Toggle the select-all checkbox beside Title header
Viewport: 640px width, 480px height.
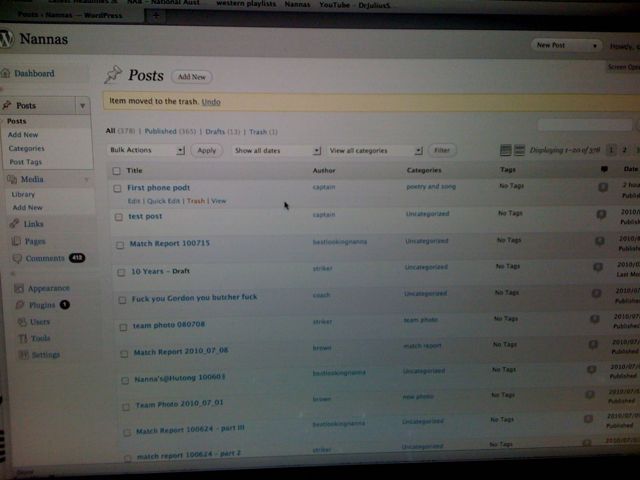click(x=116, y=171)
